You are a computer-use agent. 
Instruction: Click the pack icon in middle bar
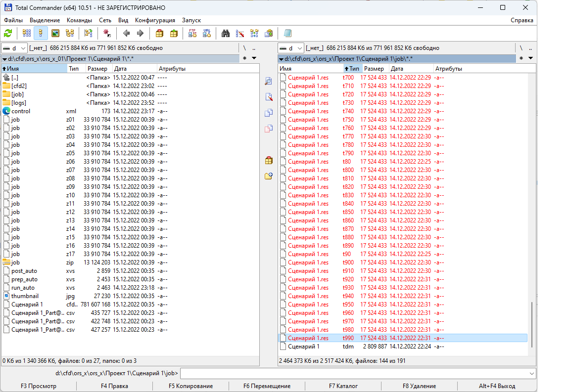[269, 160]
